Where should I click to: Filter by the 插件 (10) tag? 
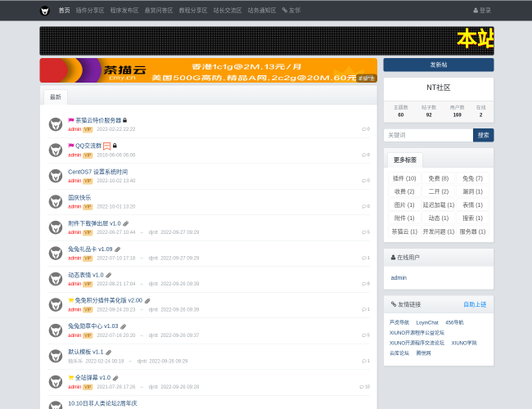pyautogui.click(x=404, y=178)
